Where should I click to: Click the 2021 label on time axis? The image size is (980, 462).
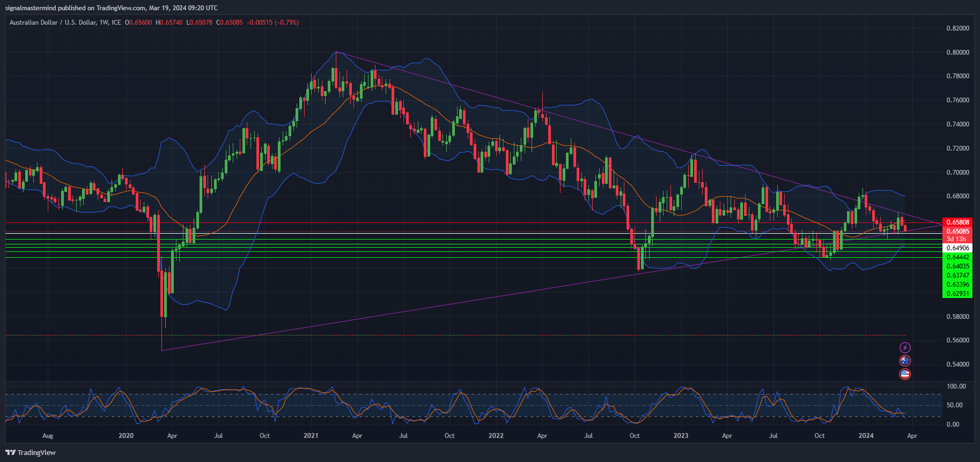[x=311, y=436]
